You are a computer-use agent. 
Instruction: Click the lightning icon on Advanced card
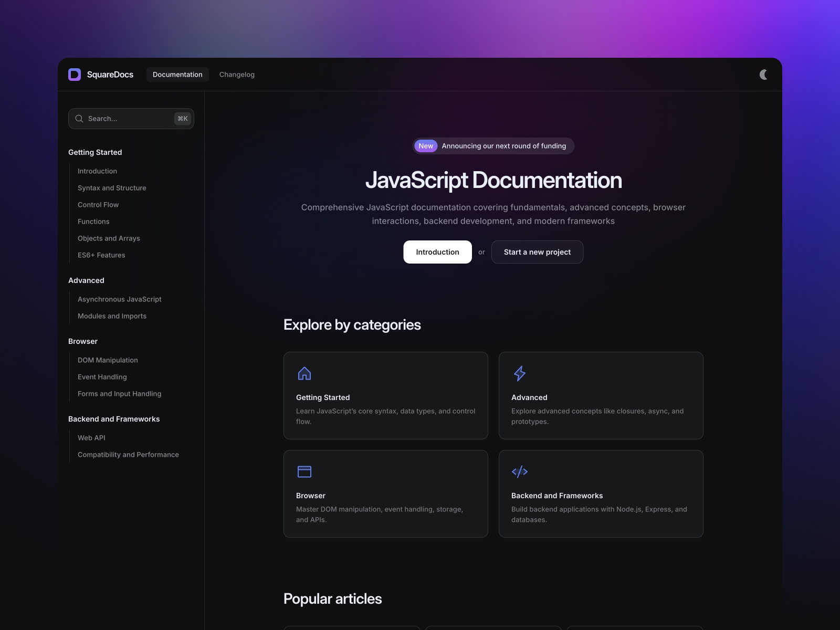click(520, 374)
